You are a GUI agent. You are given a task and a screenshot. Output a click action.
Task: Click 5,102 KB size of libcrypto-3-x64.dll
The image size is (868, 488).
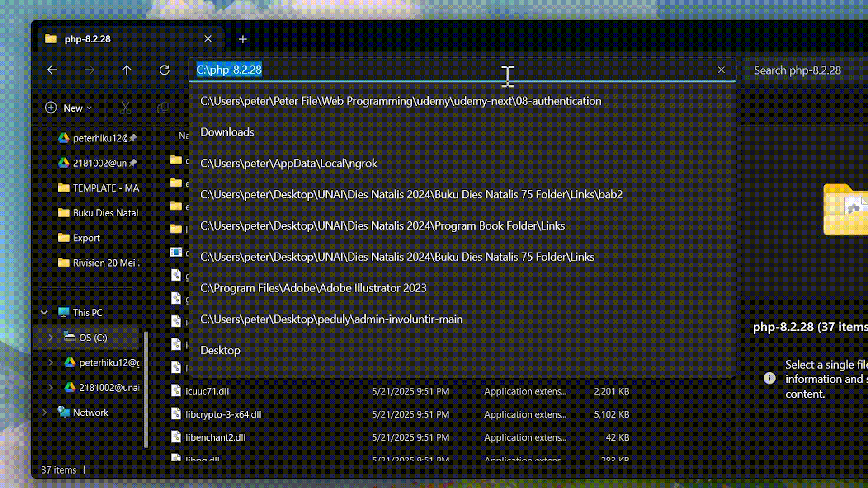[611, 414]
